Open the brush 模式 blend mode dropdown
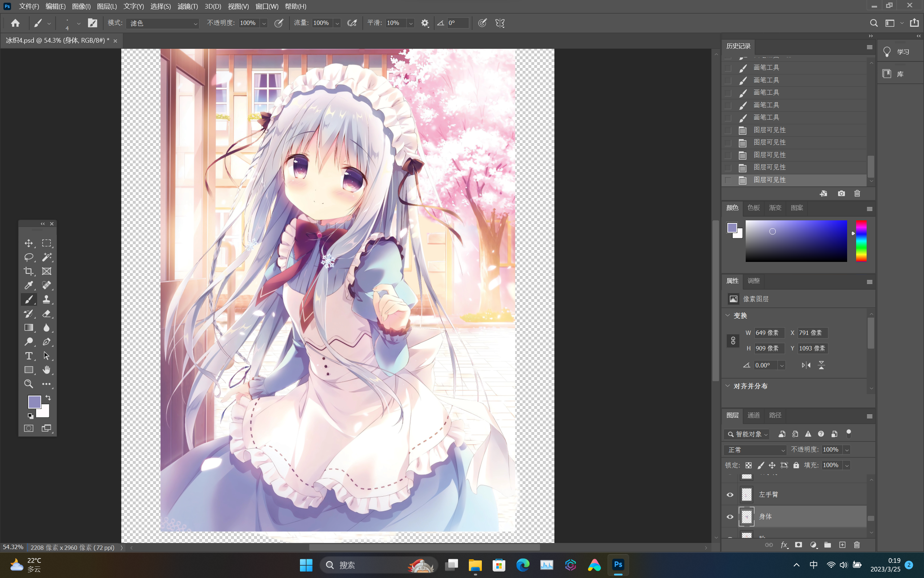Image resolution: width=924 pixels, height=578 pixels. coord(163,23)
